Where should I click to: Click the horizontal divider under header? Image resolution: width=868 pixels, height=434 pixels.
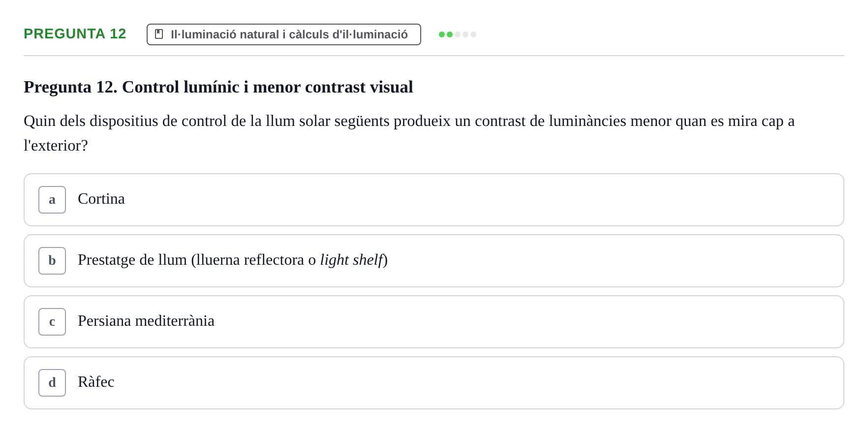(434, 56)
